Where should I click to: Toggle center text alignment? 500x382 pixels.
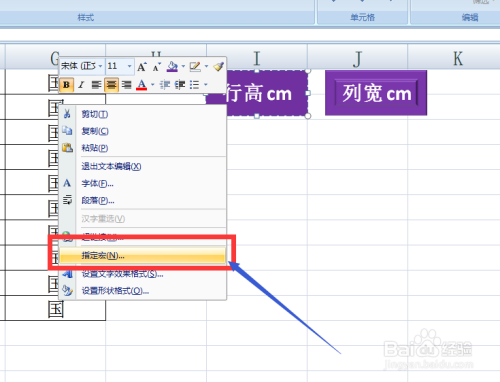pyautogui.click(x=111, y=85)
